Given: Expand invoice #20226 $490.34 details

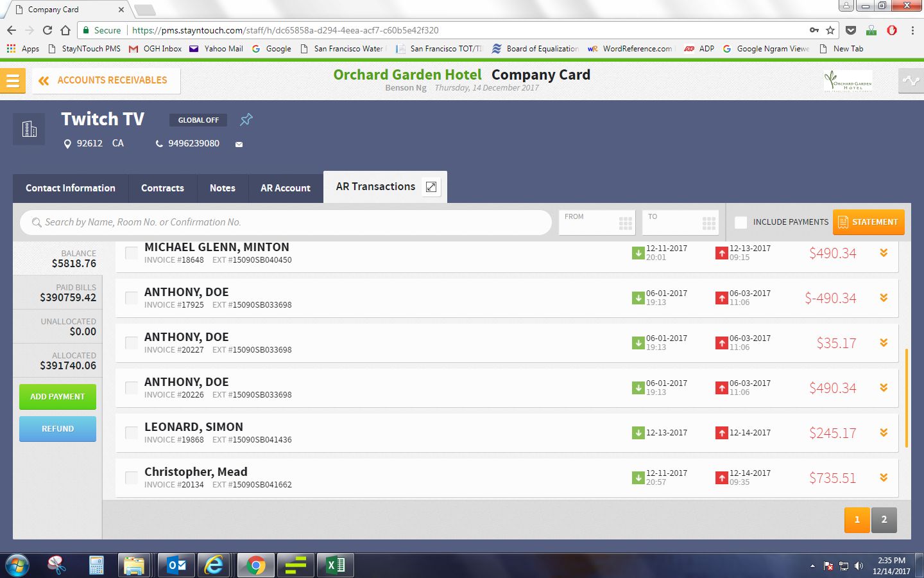Looking at the screenshot, I should (884, 388).
